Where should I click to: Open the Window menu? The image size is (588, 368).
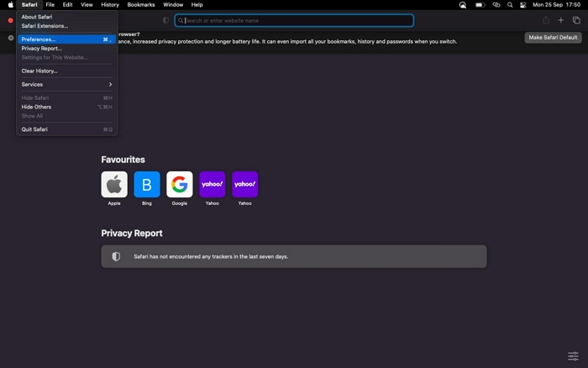(173, 5)
